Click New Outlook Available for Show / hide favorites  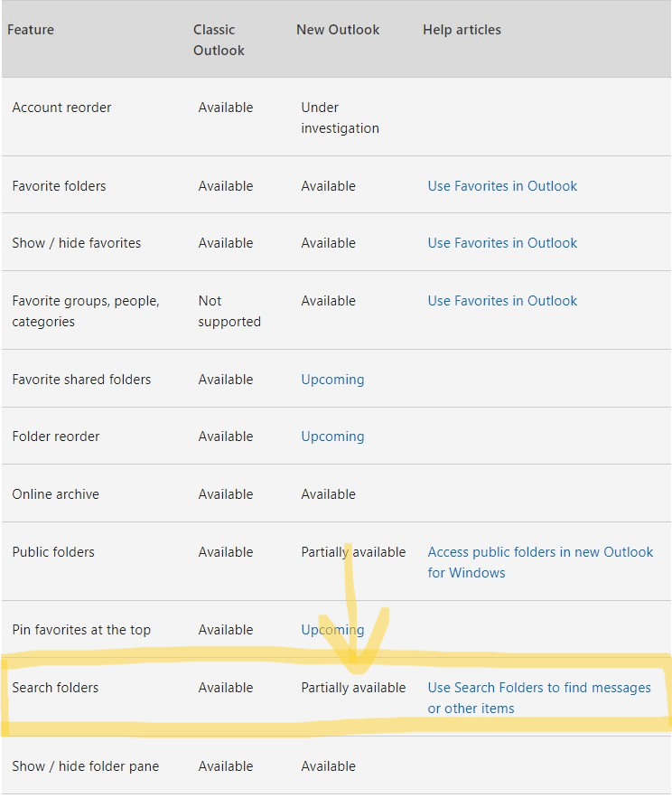[328, 243]
